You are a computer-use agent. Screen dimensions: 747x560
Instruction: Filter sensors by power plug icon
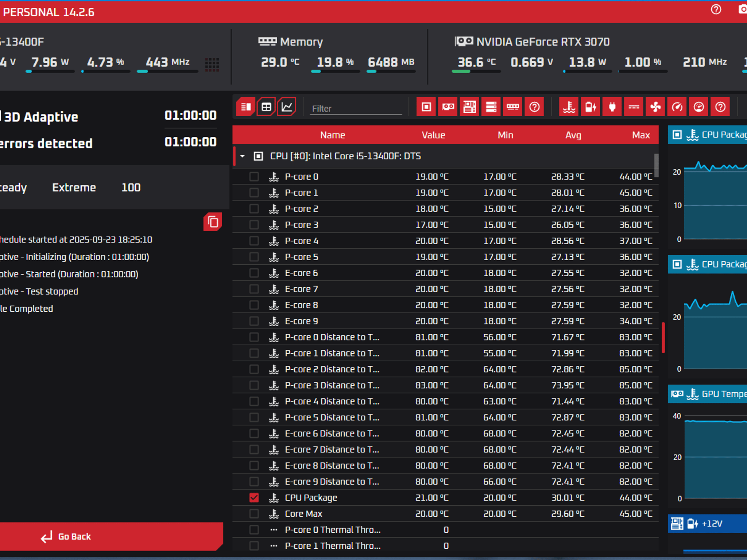[x=612, y=107]
